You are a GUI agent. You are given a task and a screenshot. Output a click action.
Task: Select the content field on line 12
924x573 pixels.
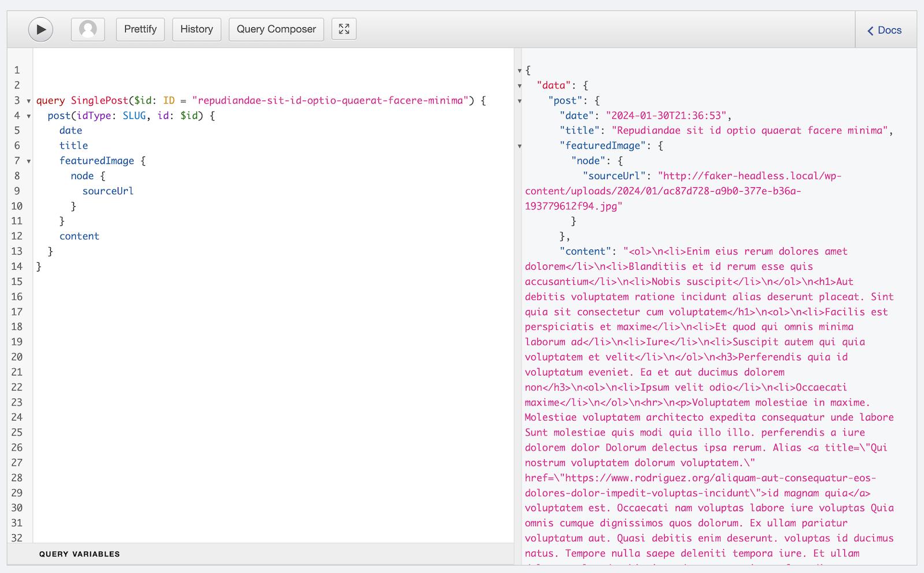(x=79, y=236)
